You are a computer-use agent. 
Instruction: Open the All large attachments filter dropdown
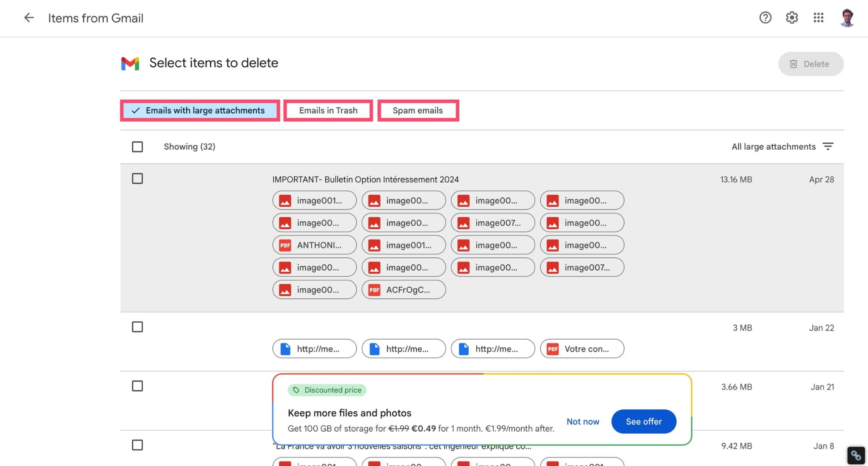(782, 147)
